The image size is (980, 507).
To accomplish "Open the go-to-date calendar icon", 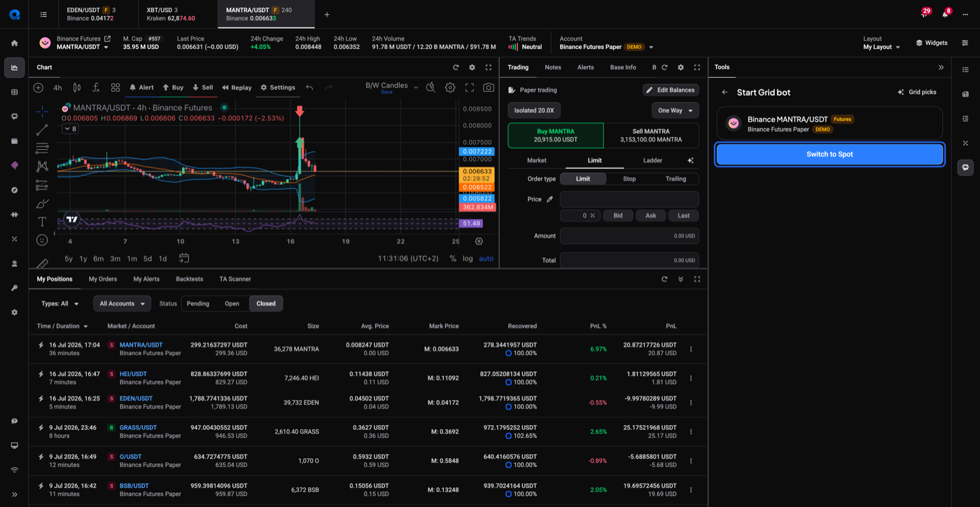I will click(184, 258).
